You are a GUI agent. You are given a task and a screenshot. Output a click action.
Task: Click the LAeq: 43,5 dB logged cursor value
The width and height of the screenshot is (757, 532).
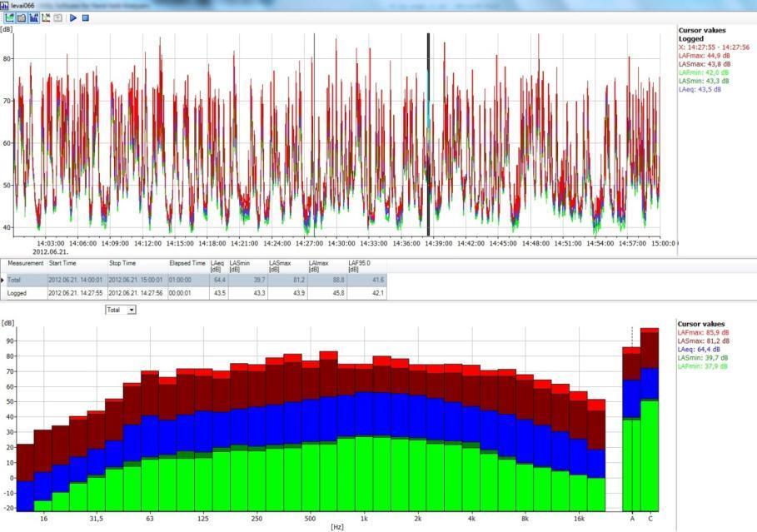coord(700,89)
